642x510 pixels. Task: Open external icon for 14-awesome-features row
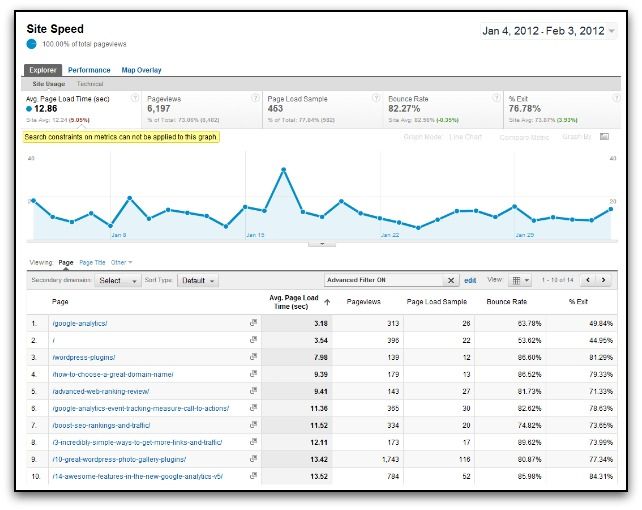pos(253,476)
